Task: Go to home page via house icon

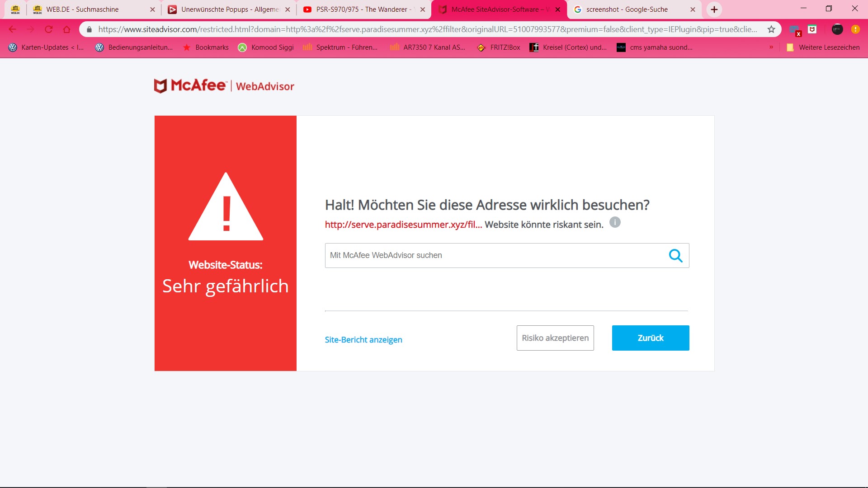Action: (x=67, y=29)
